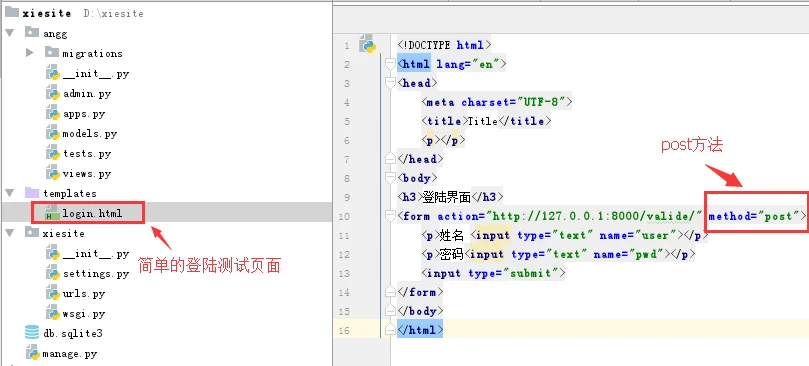Fold the head tag at line 3

tap(391, 83)
